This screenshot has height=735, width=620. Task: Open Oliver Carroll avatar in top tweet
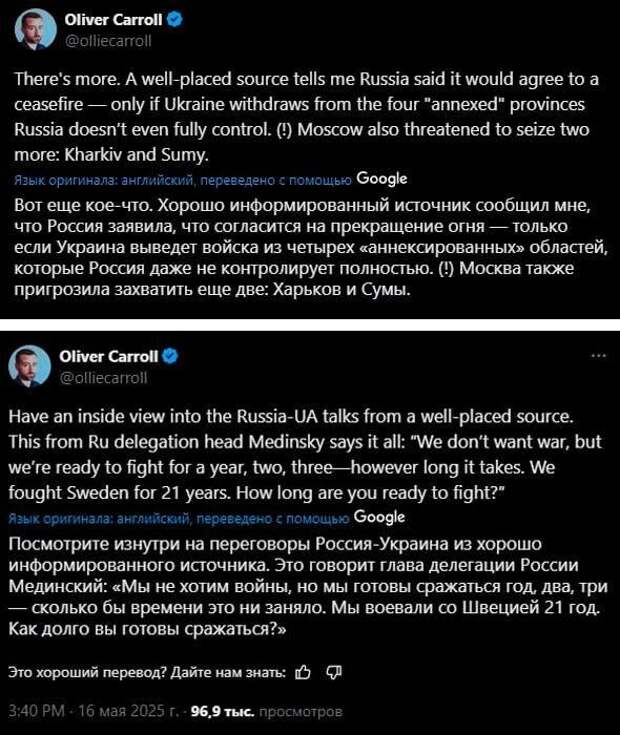click(36, 29)
